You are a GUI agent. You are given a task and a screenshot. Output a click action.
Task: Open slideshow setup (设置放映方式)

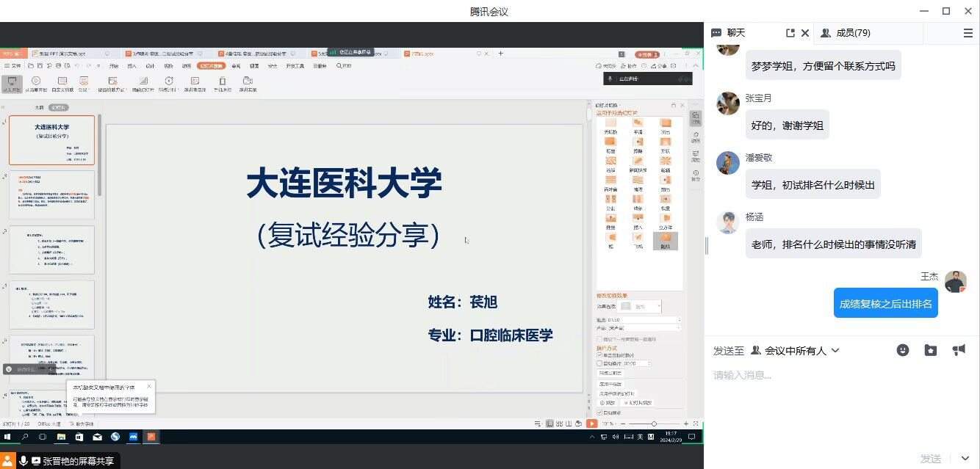[x=112, y=84]
